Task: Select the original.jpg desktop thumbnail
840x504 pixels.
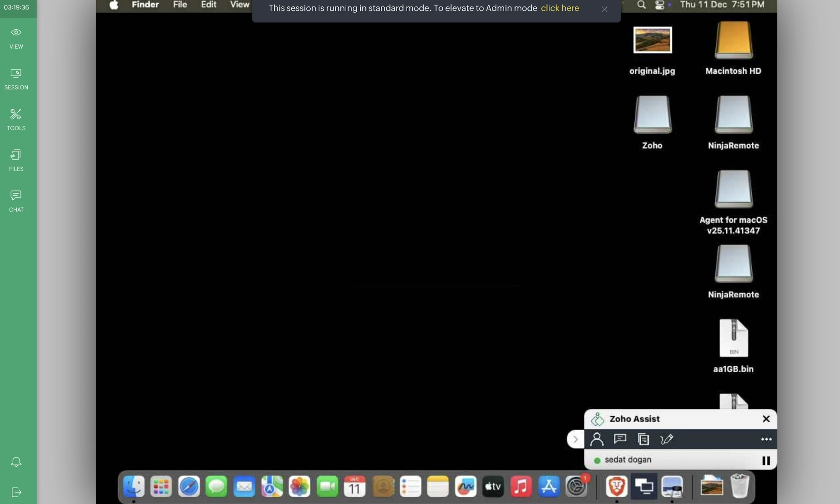Action: (653, 40)
